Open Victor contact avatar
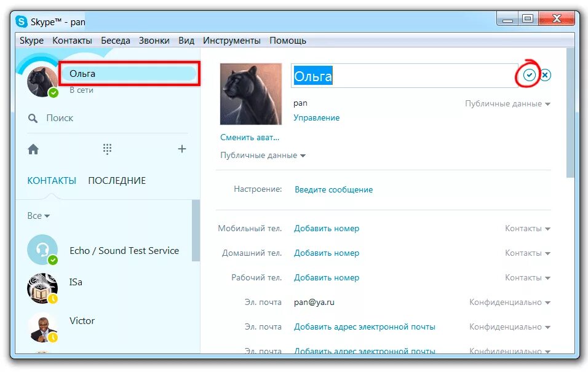The width and height of the screenshot is (588, 372). point(42,328)
